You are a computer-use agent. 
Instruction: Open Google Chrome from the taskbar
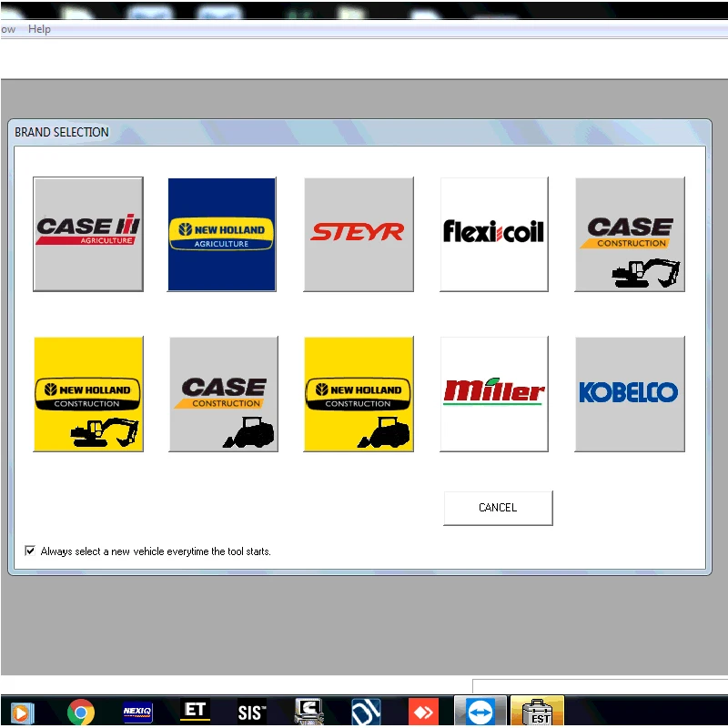[81, 712]
